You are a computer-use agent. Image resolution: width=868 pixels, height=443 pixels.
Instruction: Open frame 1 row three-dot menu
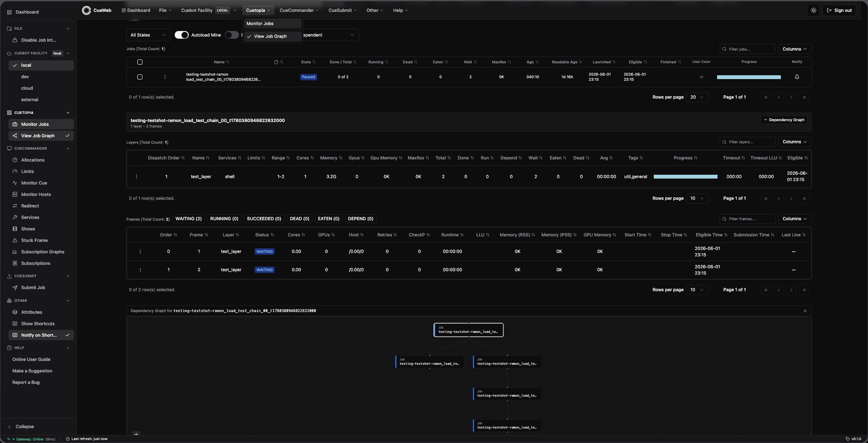tap(140, 252)
